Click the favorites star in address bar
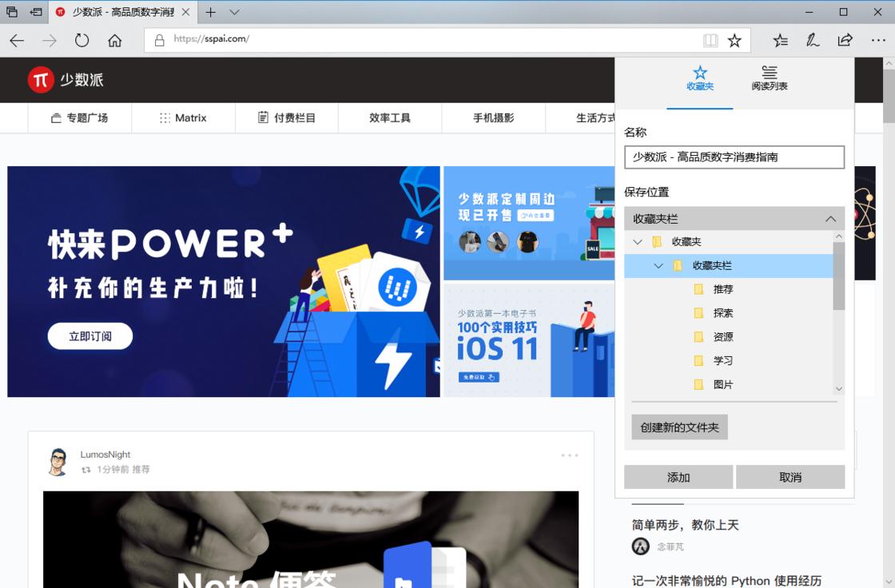The height and width of the screenshot is (588, 895). (x=734, y=41)
